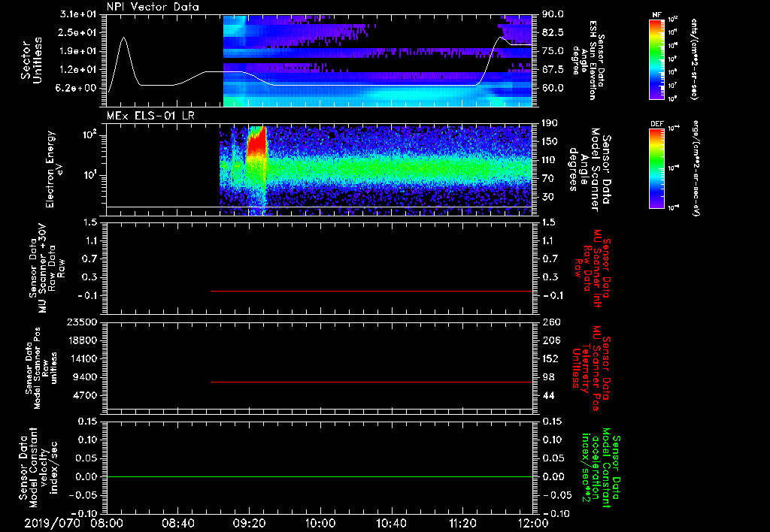Screen dimensions: 770x532
Task: Click the "cnts/(cm**2-sr-sec)" units text
Action: click(694, 59)
